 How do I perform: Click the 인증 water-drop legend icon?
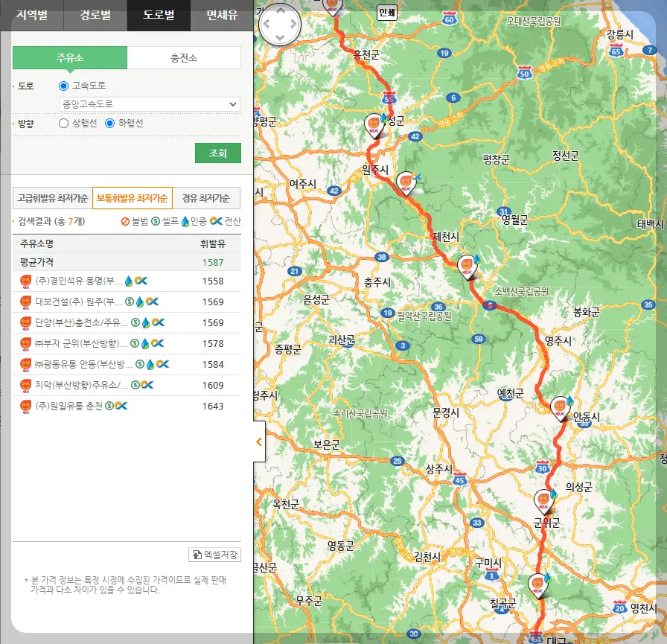coord(185,221)
